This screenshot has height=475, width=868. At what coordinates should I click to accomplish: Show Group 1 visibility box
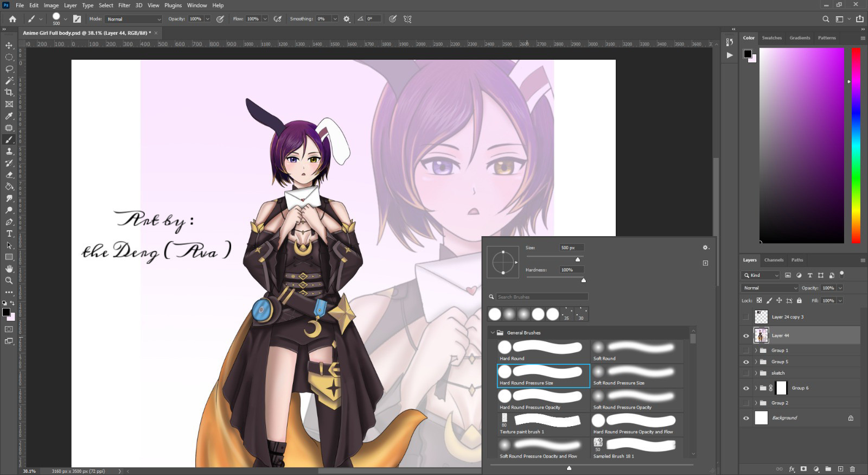click(746, 350)
